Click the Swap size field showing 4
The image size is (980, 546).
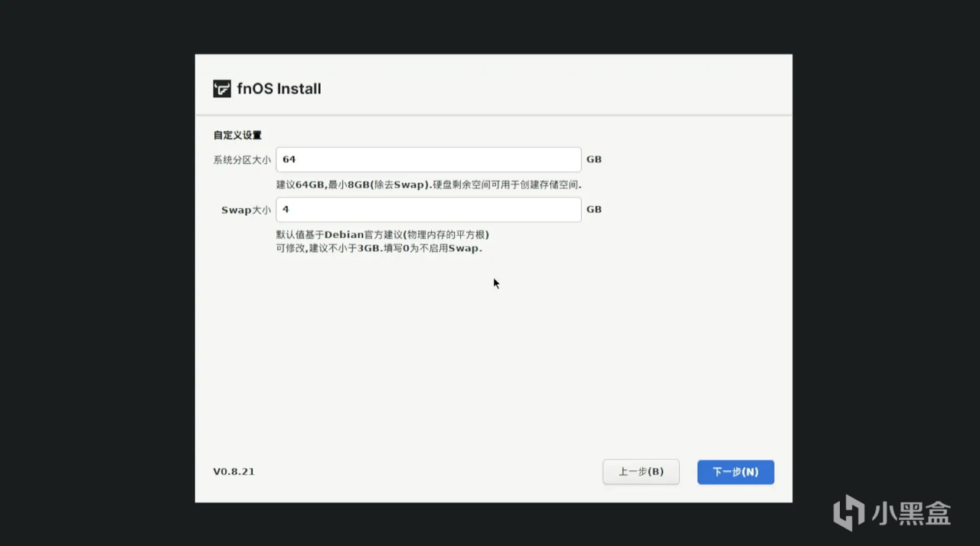coord(429,210)
